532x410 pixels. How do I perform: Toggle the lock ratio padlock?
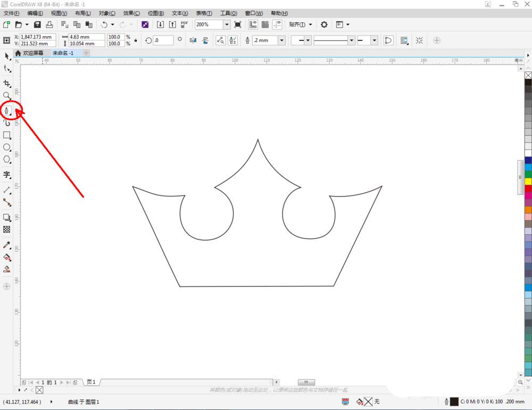tap(136, 40)
